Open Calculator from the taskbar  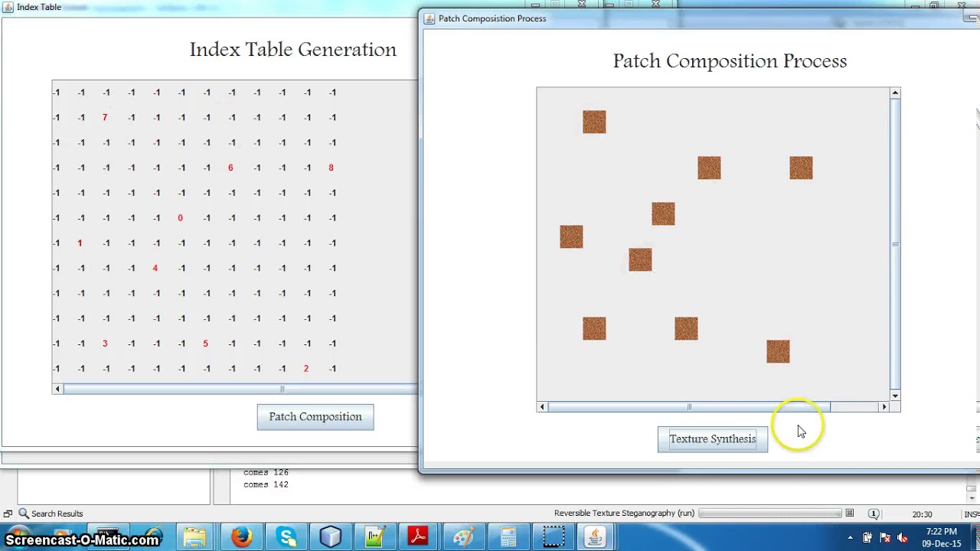tap(508, 537)
